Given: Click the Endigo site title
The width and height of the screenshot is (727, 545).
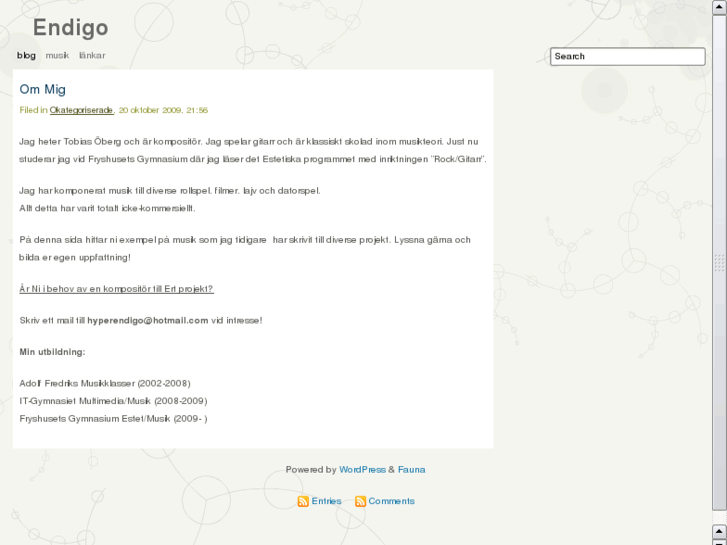Looking at the screenshot, I should click(x=70, y=27).
